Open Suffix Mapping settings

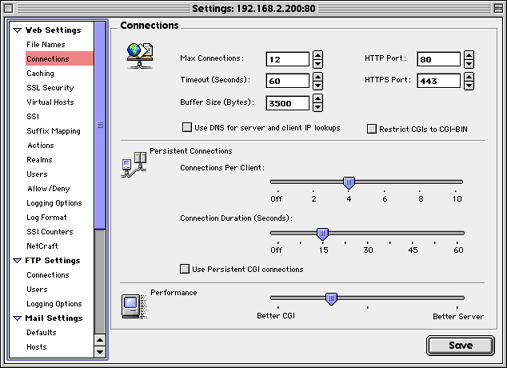[x=53, y=131]
